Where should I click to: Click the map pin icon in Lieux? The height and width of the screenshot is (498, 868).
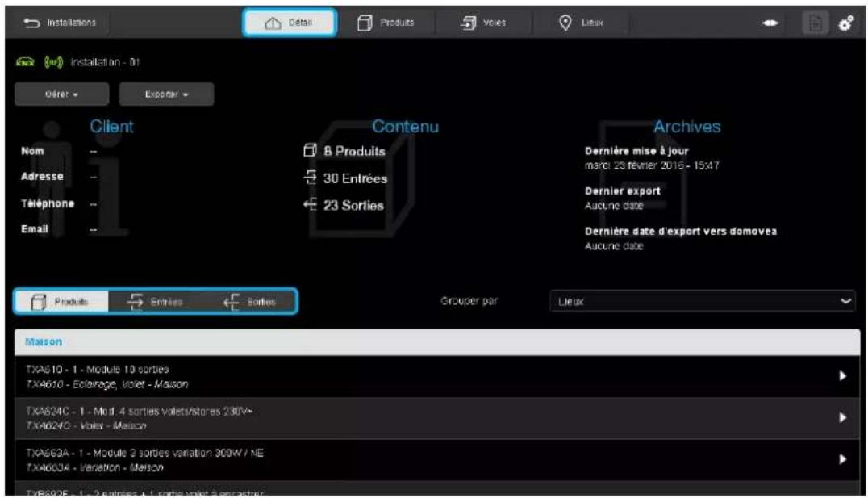click(x=565, y=23)
